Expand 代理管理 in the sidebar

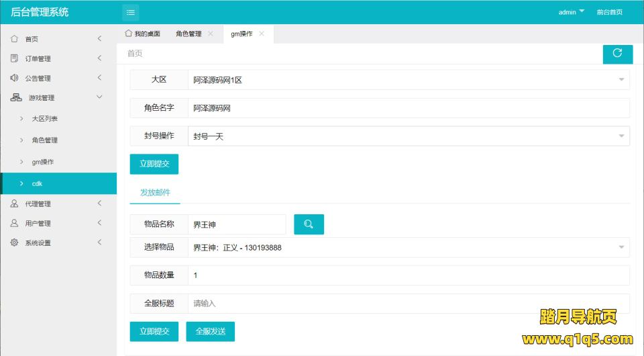tap(38, 204)
